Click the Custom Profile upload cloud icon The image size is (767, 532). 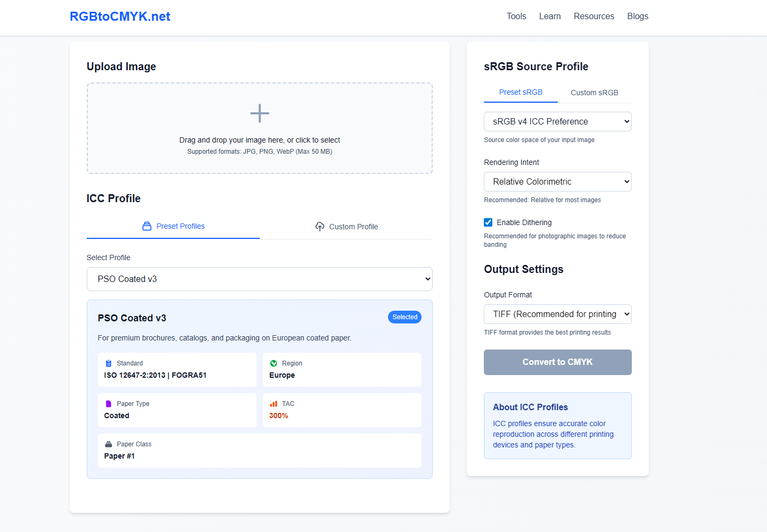(x=320, y=227)
